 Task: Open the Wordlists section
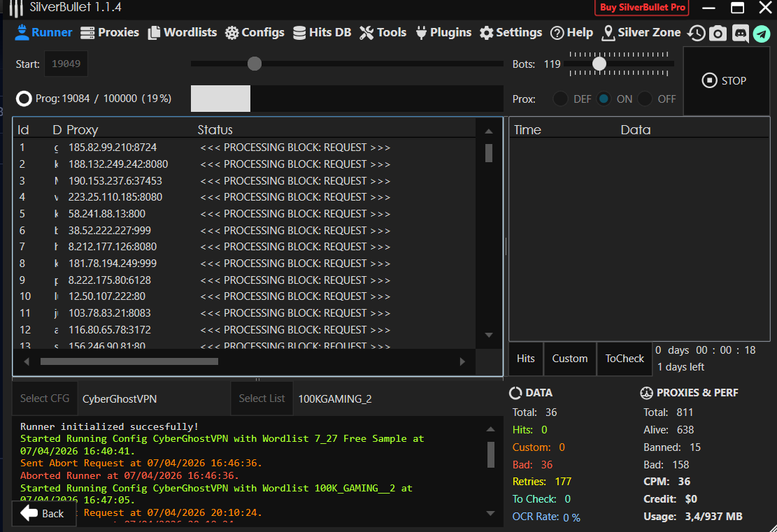182,32
